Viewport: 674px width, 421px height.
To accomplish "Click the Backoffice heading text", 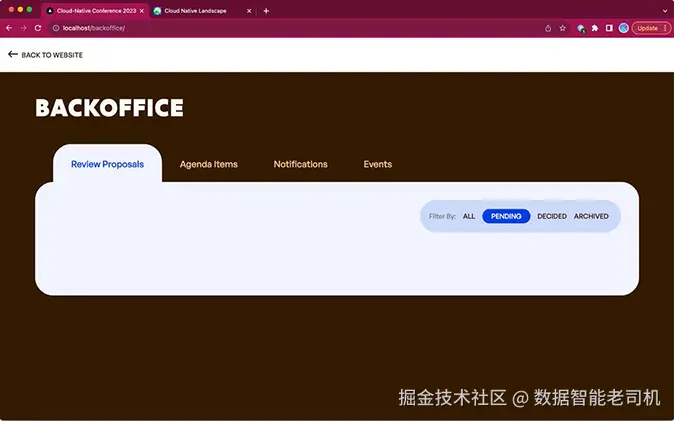I will click(110, 108).
